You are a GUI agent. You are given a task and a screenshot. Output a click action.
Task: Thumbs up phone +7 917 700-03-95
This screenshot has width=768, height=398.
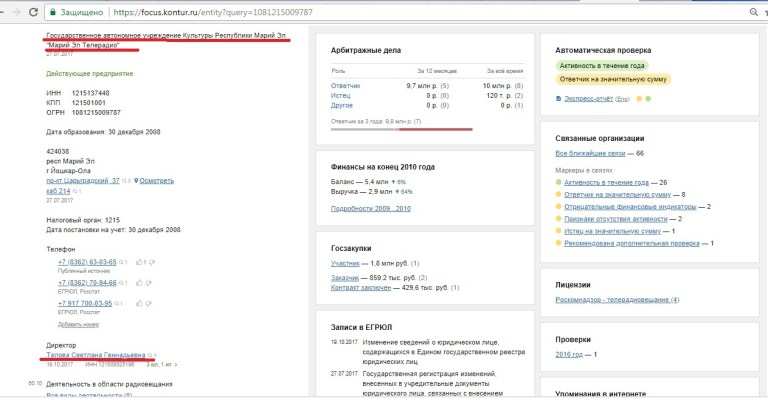pos(139,304)
